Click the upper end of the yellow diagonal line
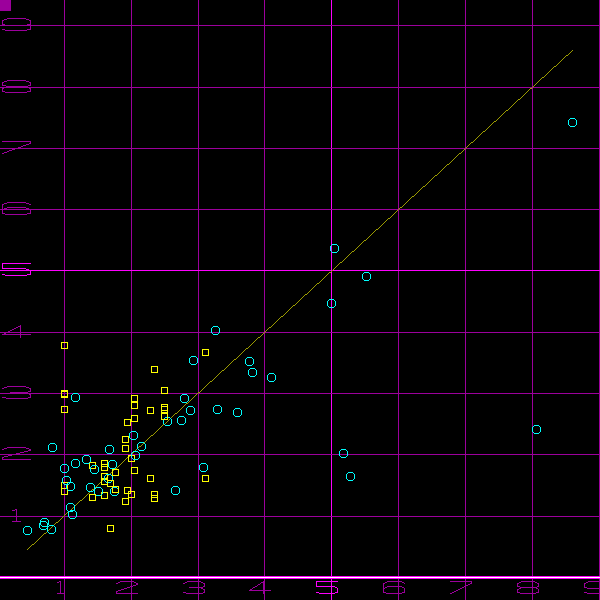This screenshot has height=600, width=600. click(572, 50)
